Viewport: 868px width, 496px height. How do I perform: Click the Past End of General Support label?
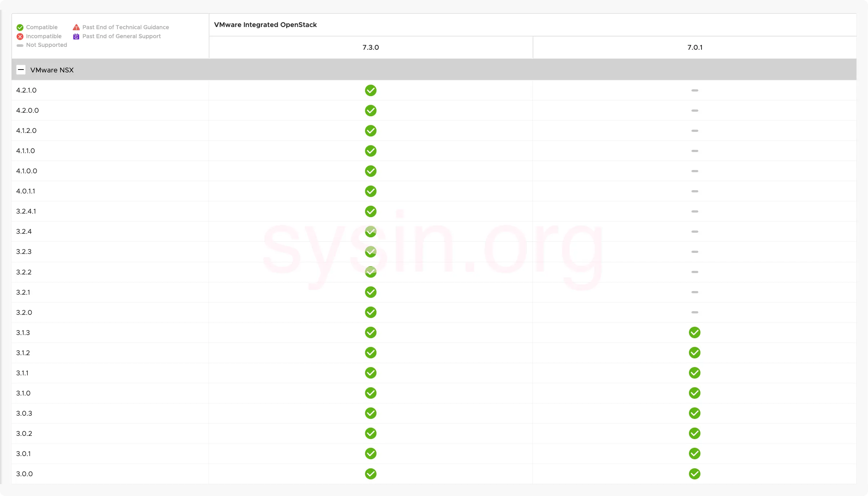[121, 36]
